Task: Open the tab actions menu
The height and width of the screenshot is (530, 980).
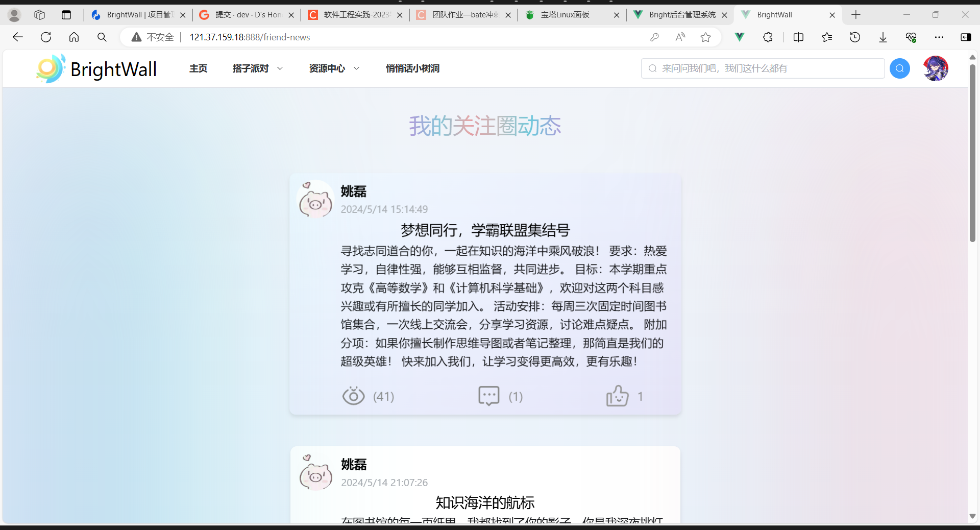Action: click(x=66, y=15)
